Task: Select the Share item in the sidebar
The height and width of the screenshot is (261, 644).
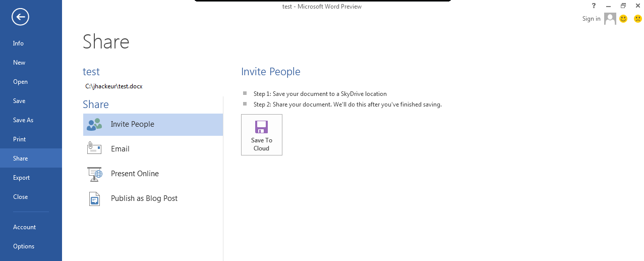Action: tap(31, 159)
